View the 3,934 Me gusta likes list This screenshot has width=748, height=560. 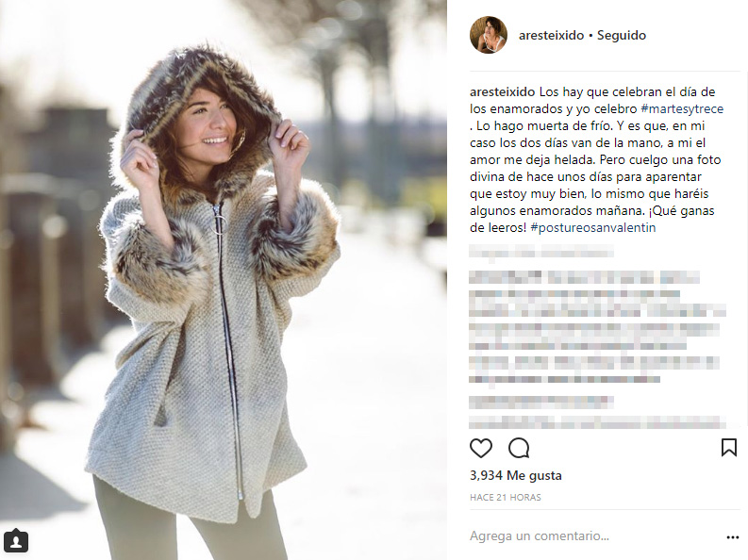pyautogui.click(x=516, y=476)
